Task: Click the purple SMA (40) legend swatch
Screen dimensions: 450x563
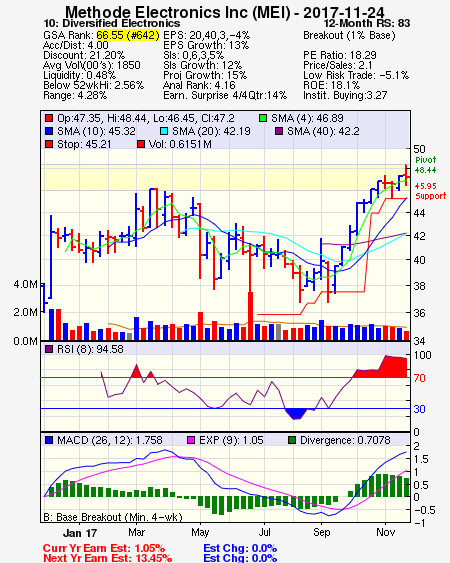Action: (x=279, y=131)
